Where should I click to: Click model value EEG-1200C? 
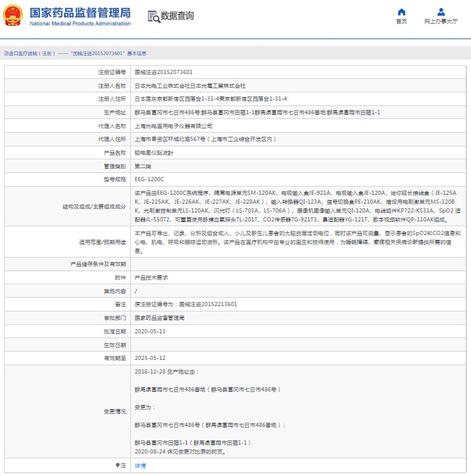[149, 179]
